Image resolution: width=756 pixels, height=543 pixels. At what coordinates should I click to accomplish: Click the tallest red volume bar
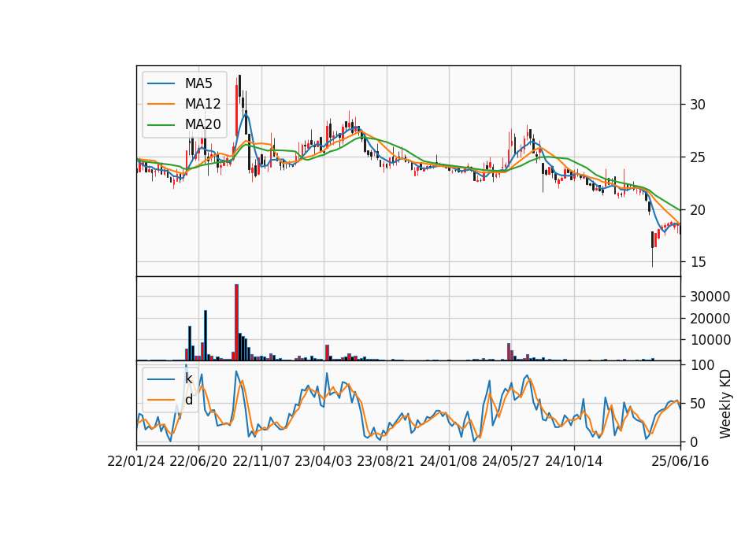[237, 323]
